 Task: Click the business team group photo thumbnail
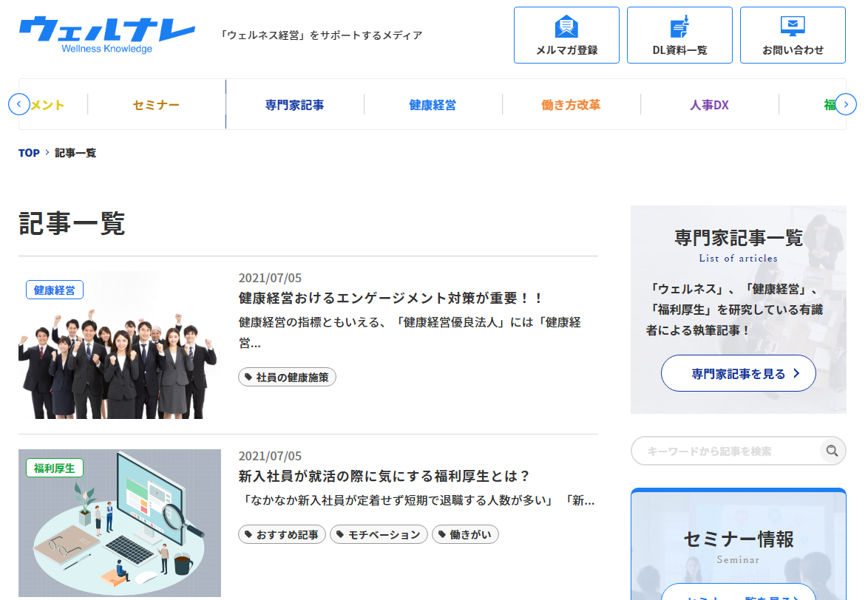119,345
